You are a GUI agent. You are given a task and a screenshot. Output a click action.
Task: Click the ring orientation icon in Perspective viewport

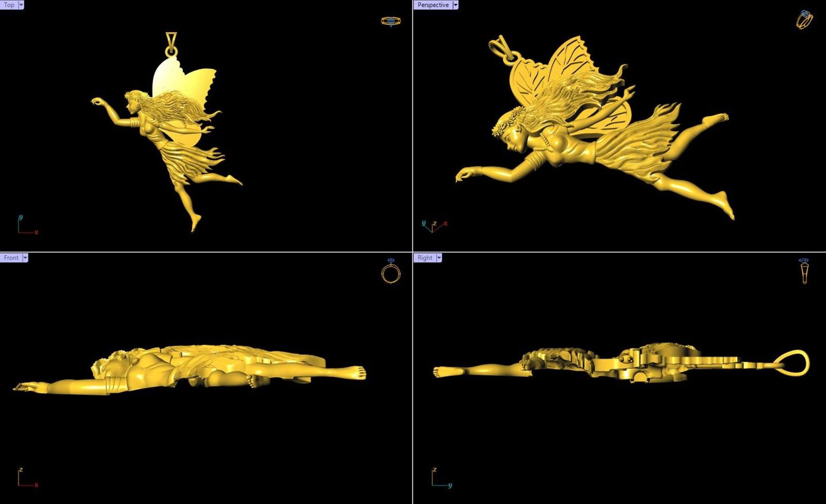tap(804, 20)
